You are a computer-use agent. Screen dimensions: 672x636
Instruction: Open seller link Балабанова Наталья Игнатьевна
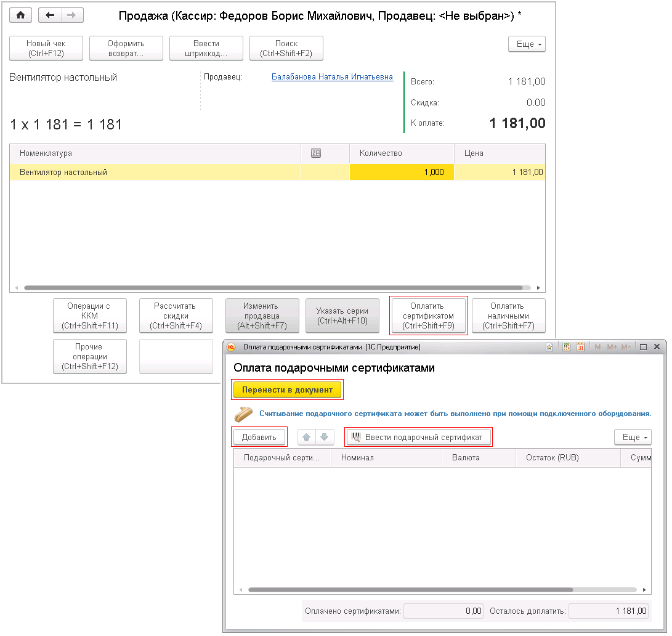point(332,78)
